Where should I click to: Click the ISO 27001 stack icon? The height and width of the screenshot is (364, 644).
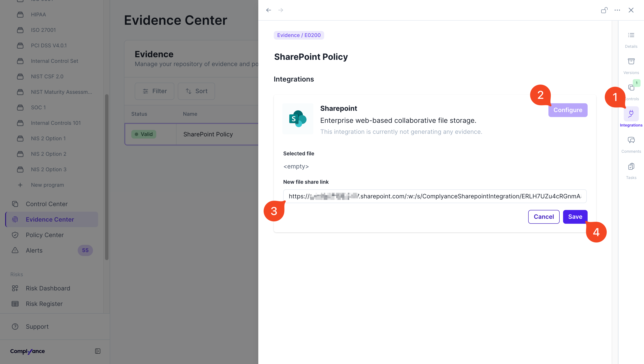(x=20, y=30)
